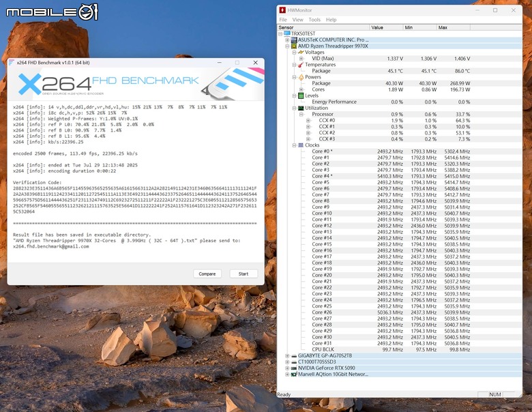Click the HWMonitor title bar app icon
The width and height of the screenshot is (532, 412).
[x=282, y=10]
